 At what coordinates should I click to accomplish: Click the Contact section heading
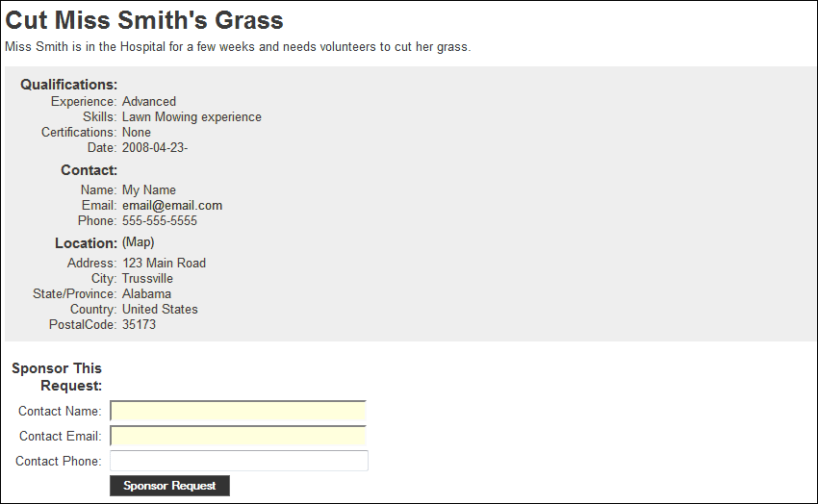click(89, 170)
